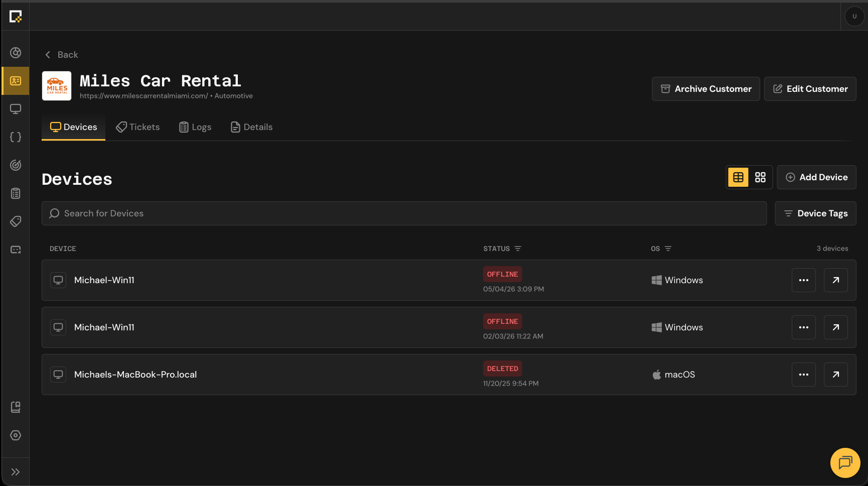Open the clipboard list icon in sidebar

tap(16, 193)
